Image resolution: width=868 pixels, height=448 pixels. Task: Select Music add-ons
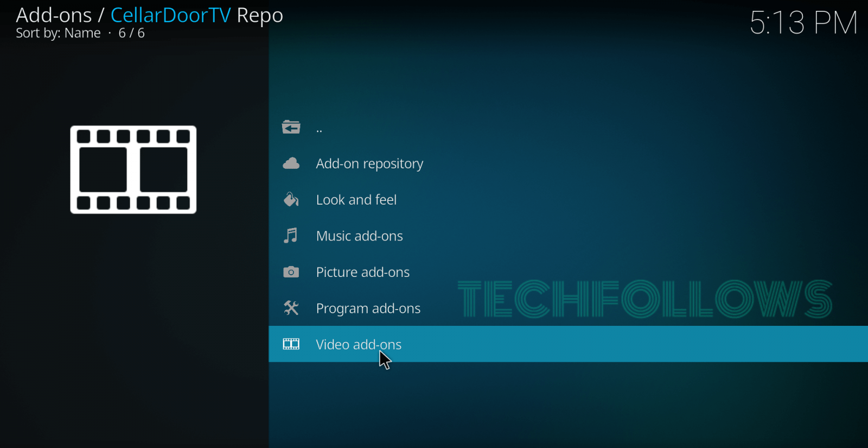(568, 236)
